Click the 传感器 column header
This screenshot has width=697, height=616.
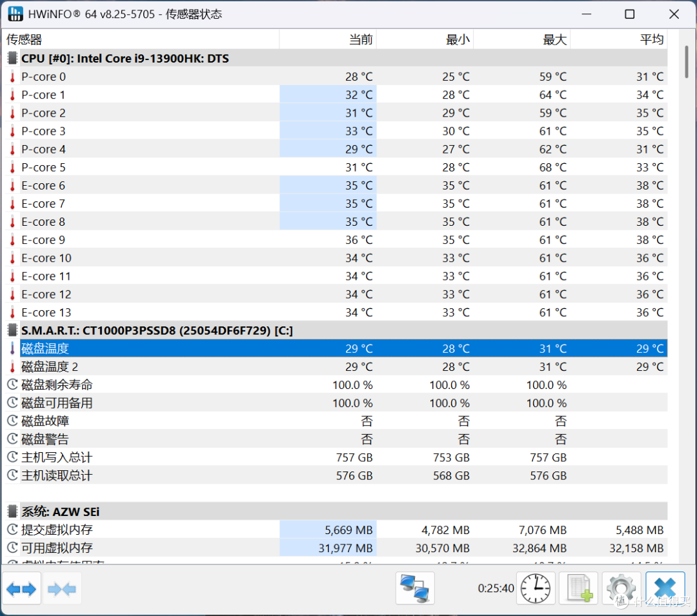click(141, 39)
